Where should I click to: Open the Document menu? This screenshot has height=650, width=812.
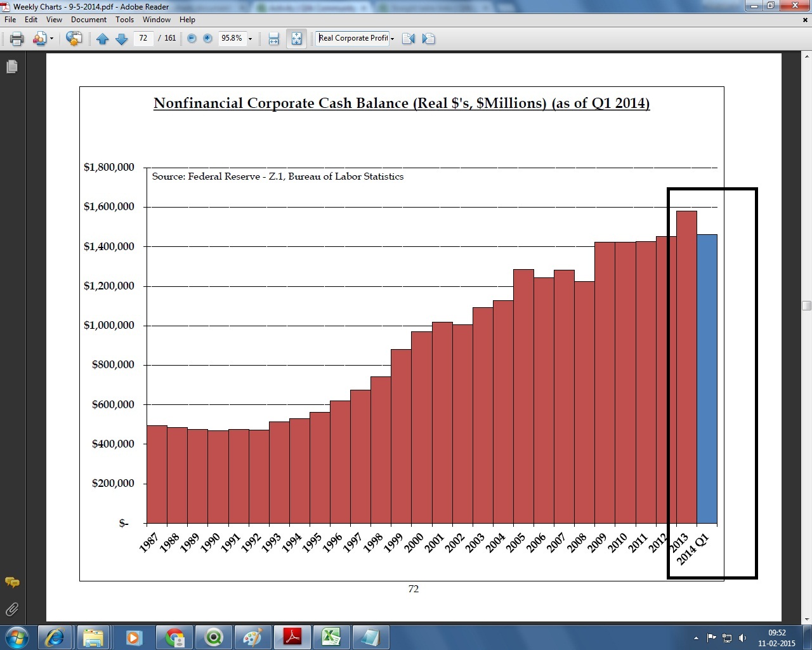89,20
